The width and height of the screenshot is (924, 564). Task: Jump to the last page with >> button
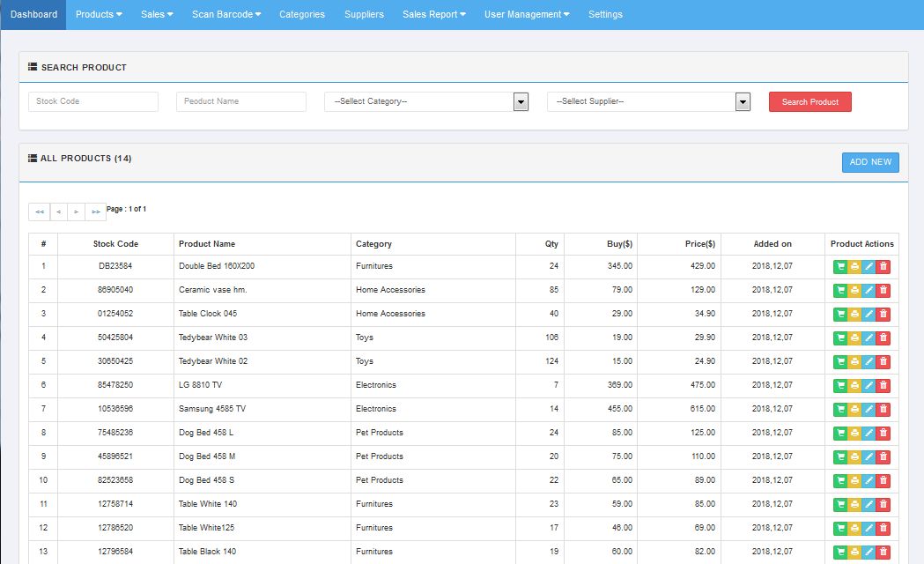(x=95, y=211)
